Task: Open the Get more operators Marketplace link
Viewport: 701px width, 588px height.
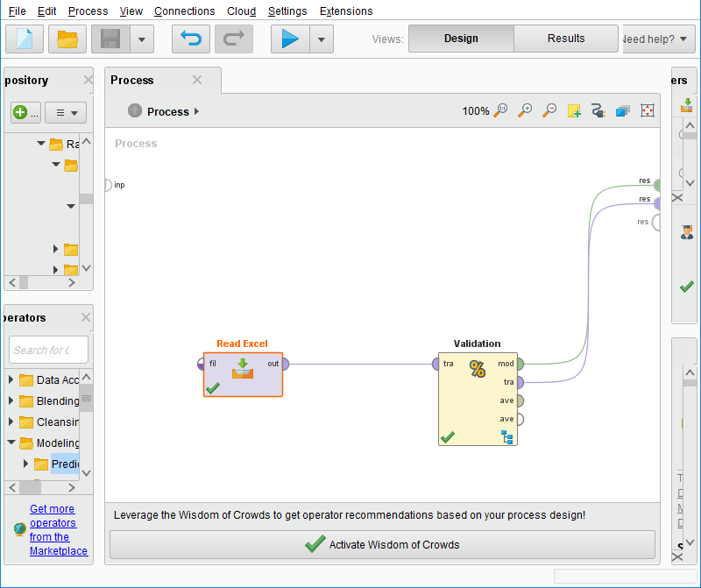Action: point(58,530)
